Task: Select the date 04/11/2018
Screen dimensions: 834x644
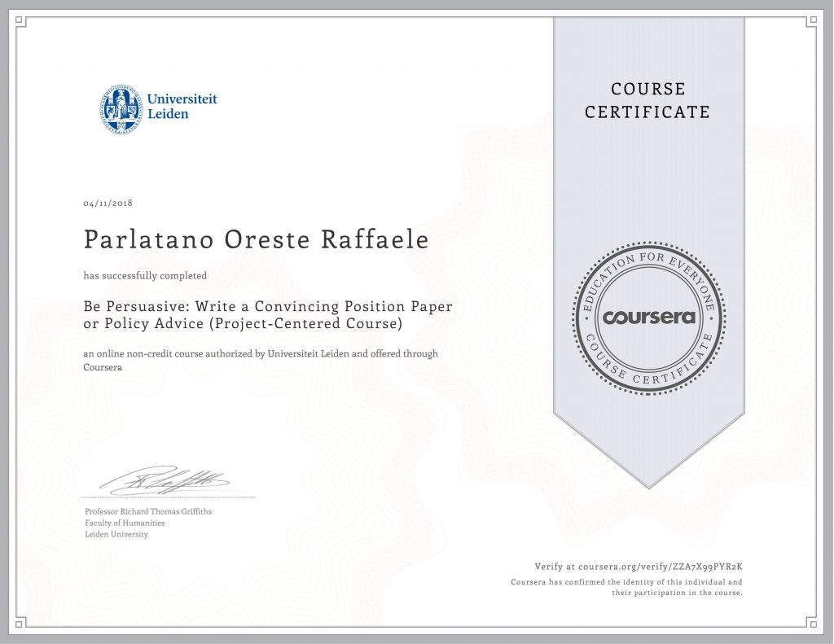Action: pyautogui.click(x=108, y=204)
